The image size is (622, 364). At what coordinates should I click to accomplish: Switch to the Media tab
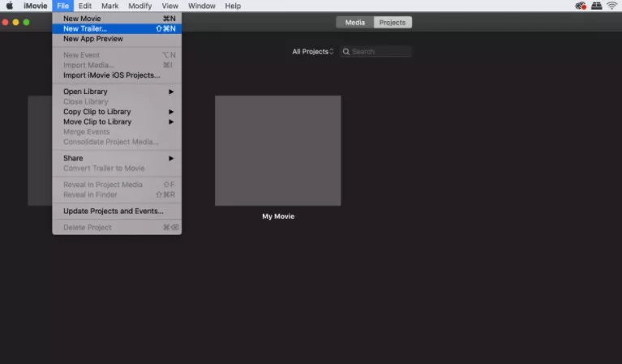tap(355, 22)
